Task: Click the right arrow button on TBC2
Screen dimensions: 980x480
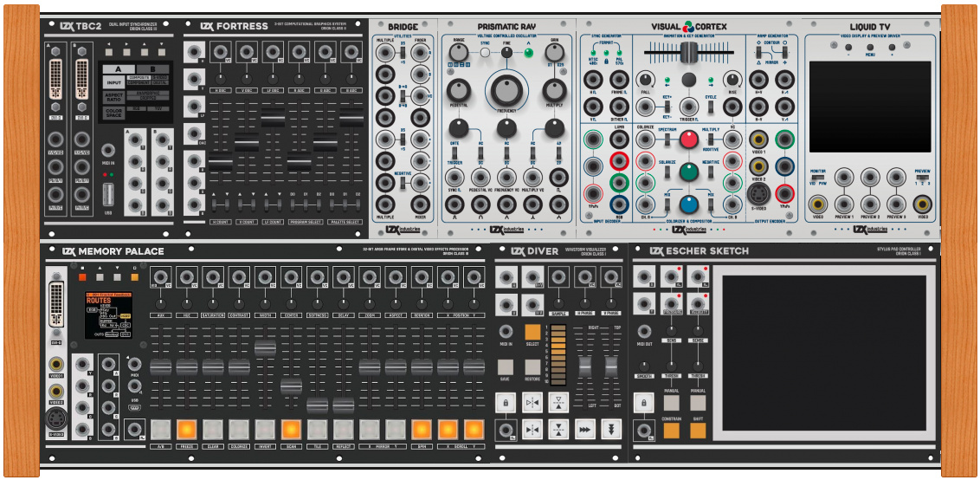Action: click(127, 52)
